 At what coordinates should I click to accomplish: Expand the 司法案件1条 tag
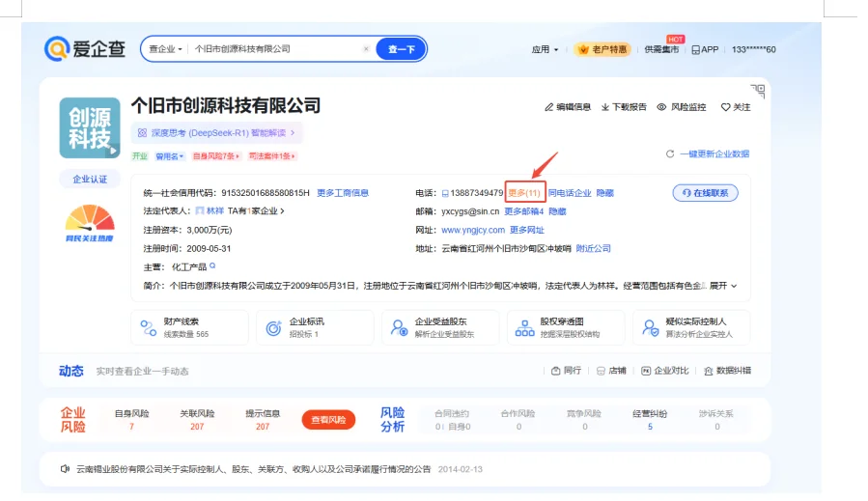(x=272, y=156)
